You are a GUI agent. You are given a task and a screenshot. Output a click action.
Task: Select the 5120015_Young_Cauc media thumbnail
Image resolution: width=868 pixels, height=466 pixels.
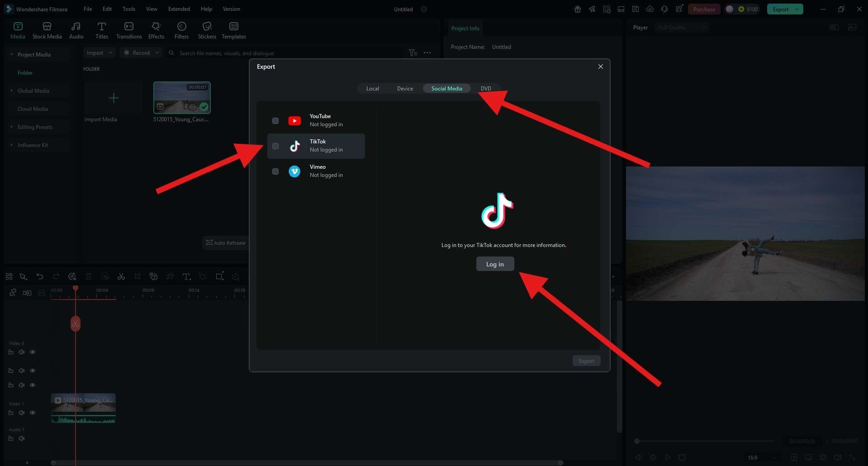pyautogui.click(x=182, y=98)
